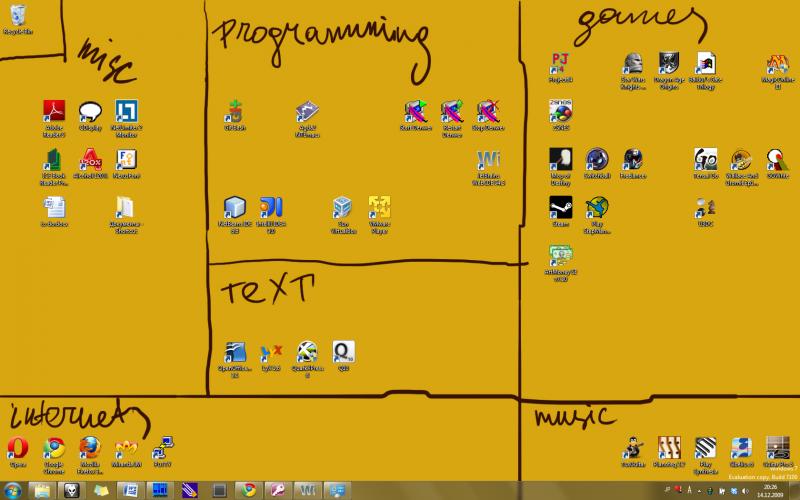Click the pink key taskbar button
800x500 pixels.
click(278, 491)
